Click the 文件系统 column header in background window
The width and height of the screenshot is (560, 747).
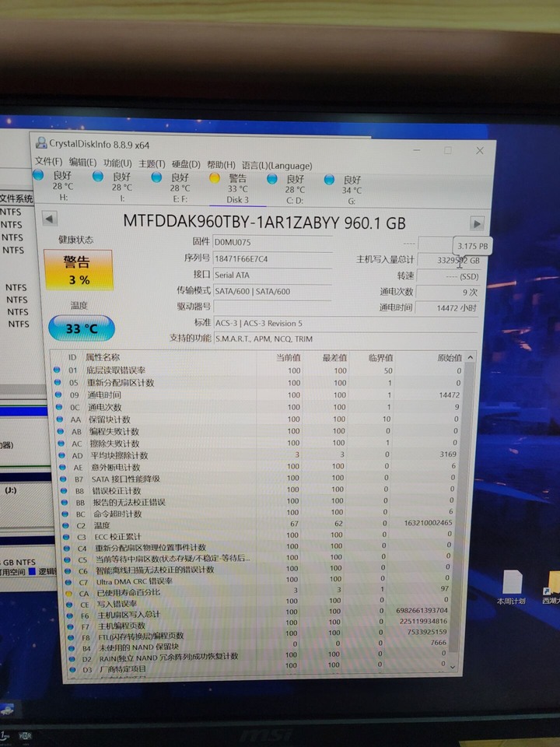(16, 198)
